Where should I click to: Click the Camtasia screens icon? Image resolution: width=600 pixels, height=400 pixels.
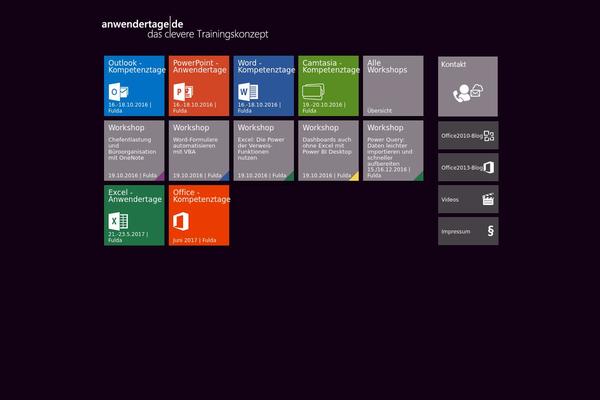click(313, 91)
